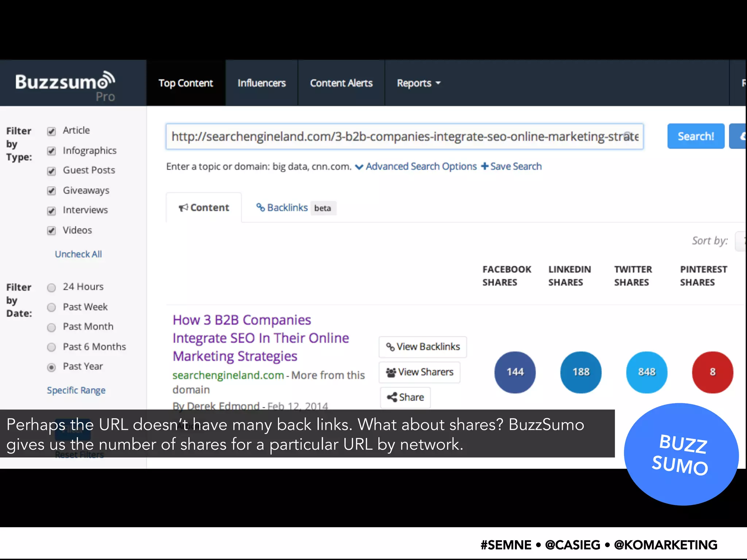Open the Content Alerts tab
The height and width of the screenshot is (560, 747).
[341, 83]
